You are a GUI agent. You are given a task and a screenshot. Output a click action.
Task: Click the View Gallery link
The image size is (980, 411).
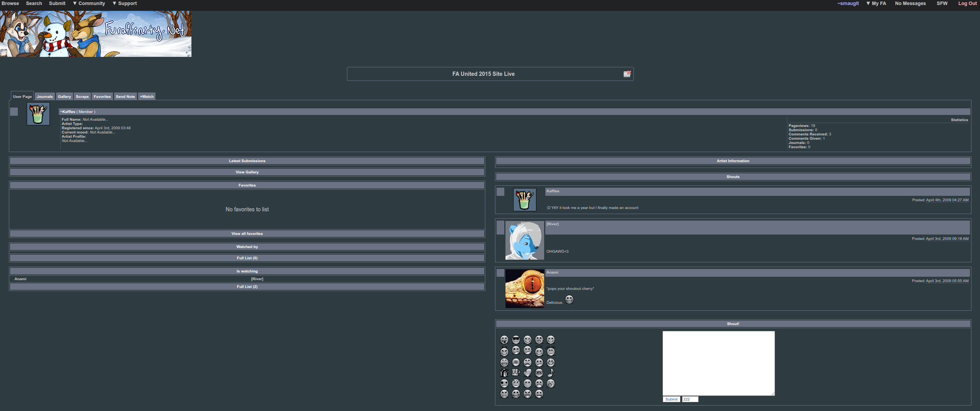pyautogui.click(x=247, y=172)
